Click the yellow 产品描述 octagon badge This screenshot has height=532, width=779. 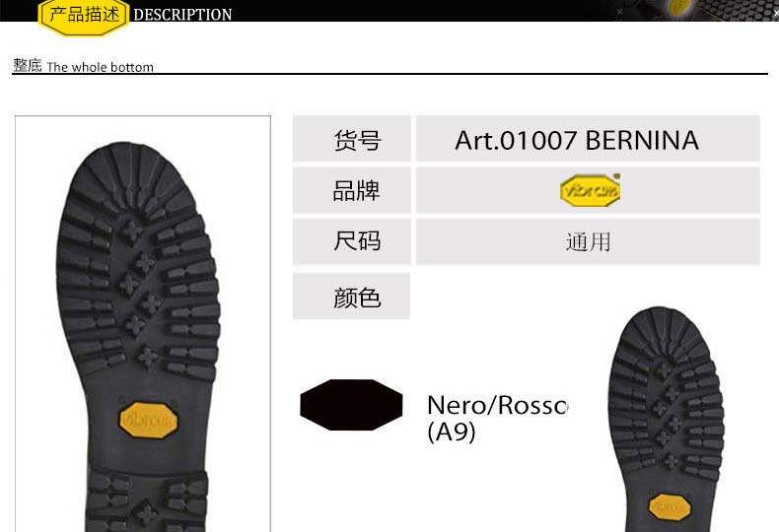point(84,16)
